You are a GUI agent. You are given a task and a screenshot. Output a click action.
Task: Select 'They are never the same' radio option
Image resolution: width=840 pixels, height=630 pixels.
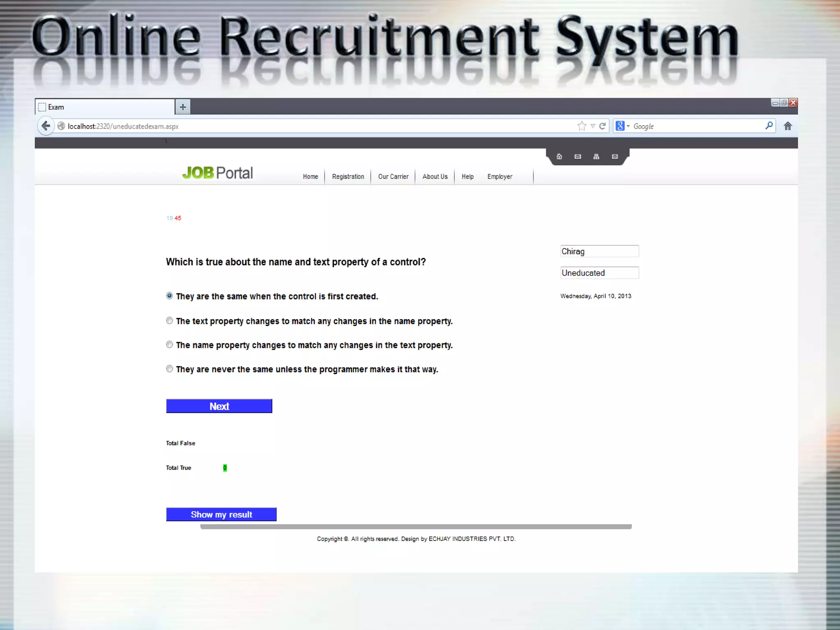pos(169,369)
